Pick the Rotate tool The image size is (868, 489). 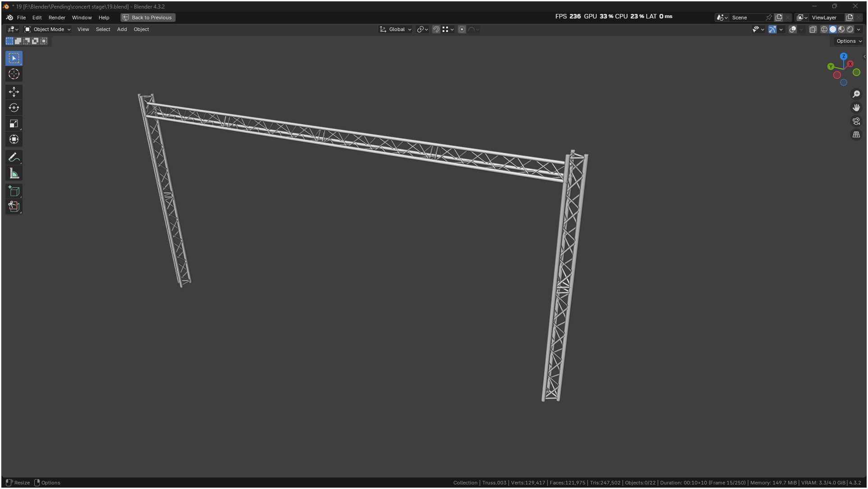coord(14,108)
